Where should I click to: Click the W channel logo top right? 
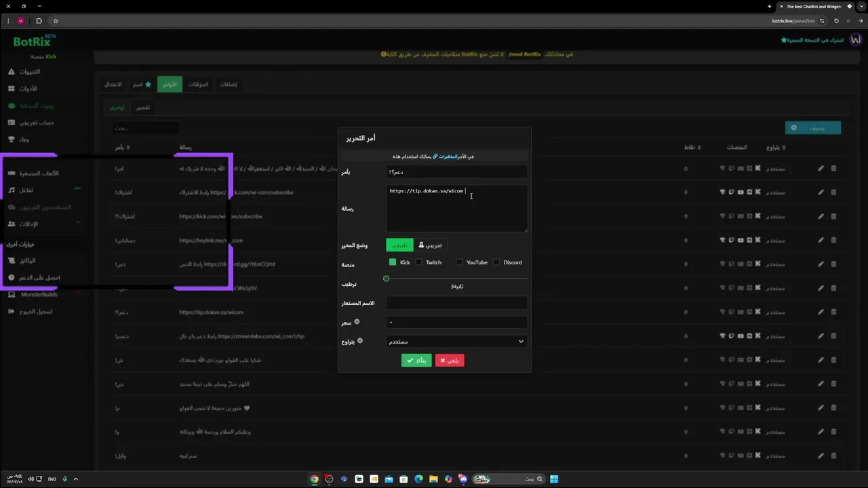tap(855, 40)
